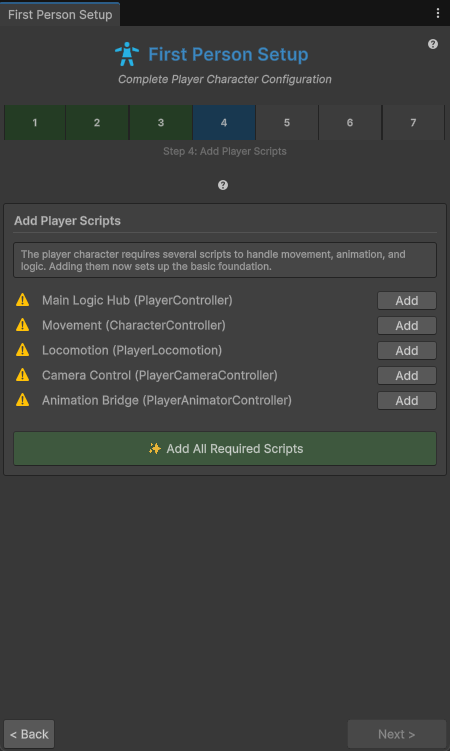Click the 'Locomotion (PlayerLocomotion)' label
The width and height of the screenshot is (450, 751).
(132, 350)
